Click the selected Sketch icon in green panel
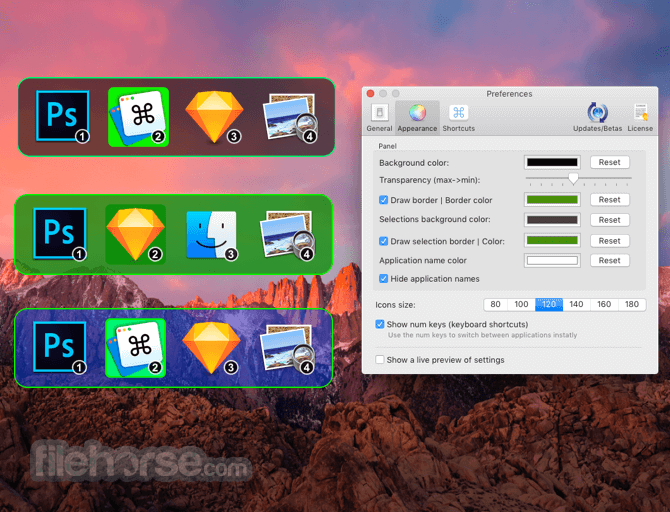Screen dimensions: 670x512 tap(135, 234)
